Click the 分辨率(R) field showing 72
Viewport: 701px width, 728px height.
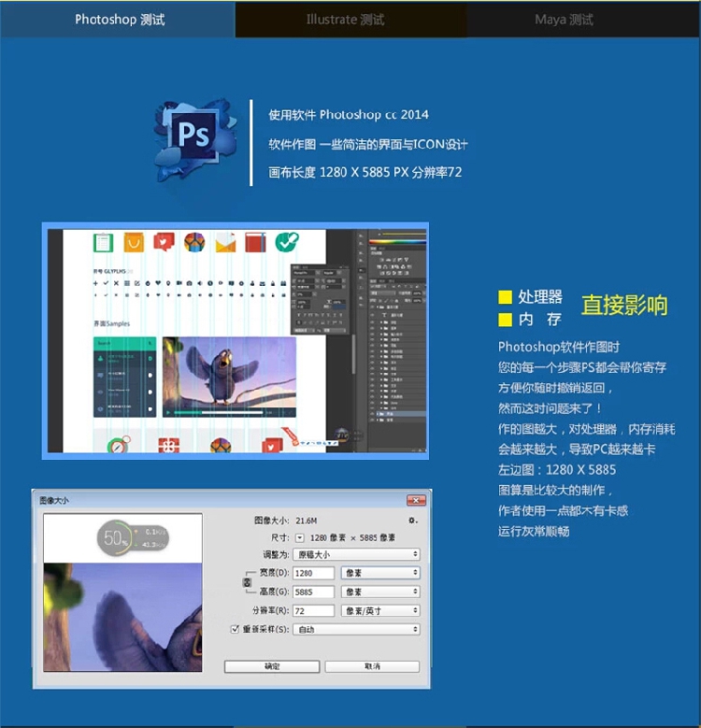coord(313,610)
